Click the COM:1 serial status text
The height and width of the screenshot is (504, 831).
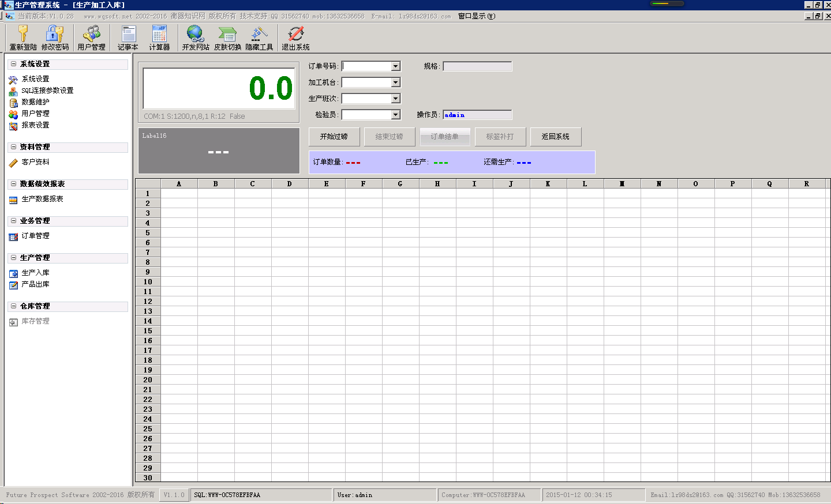[x=194, y=116]
